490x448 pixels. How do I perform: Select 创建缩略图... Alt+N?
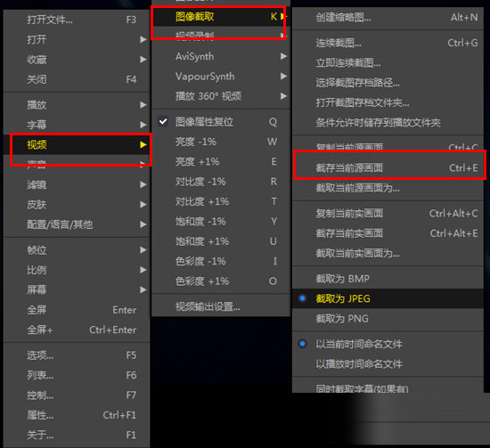point(388,18)
